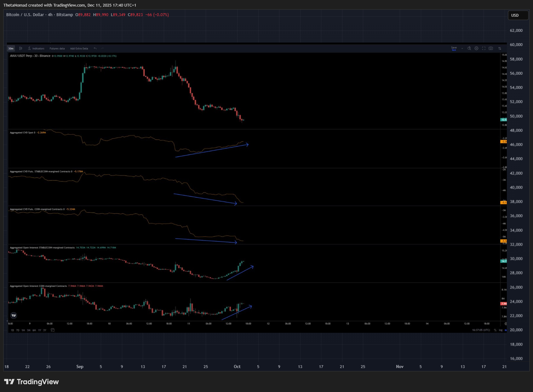Expand the Save layout dropdown chevron
This screenshot has height=392, width=533.
(462, 49)
